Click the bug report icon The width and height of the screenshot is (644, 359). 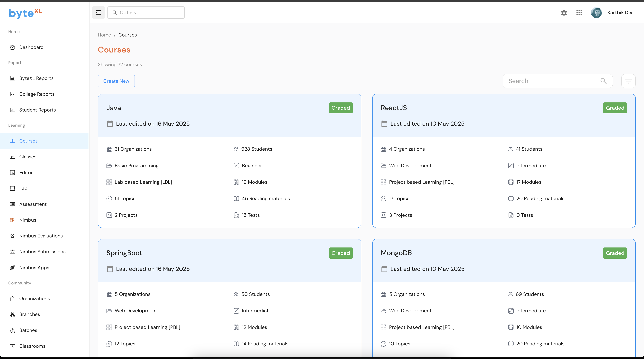point(564,13)
